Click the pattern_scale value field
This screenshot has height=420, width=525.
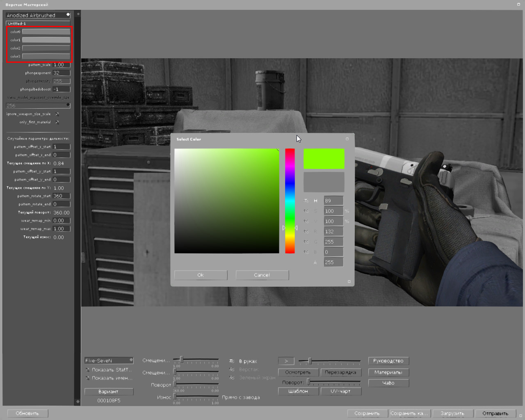62,65
